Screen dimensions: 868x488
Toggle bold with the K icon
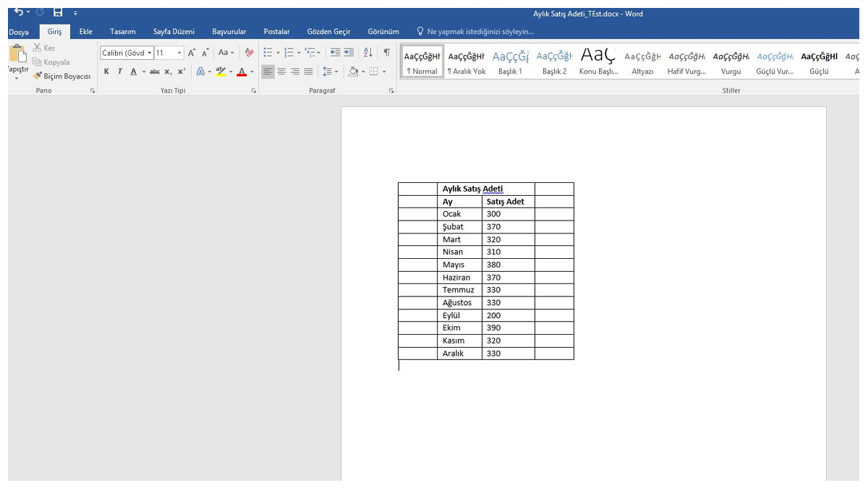coord(106,72)
